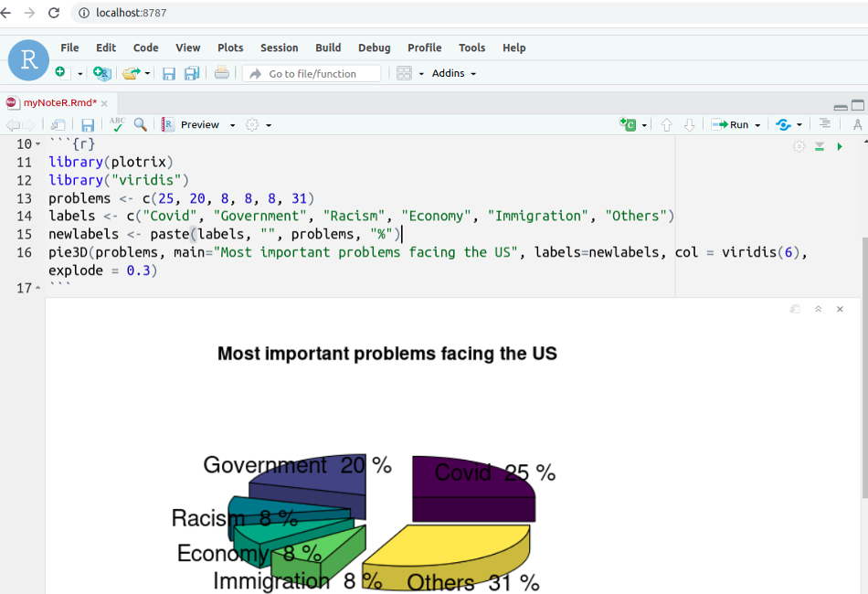Collapse the inline plot preview pane
Viewport: 868px width, 594px height.
[818, 309]
